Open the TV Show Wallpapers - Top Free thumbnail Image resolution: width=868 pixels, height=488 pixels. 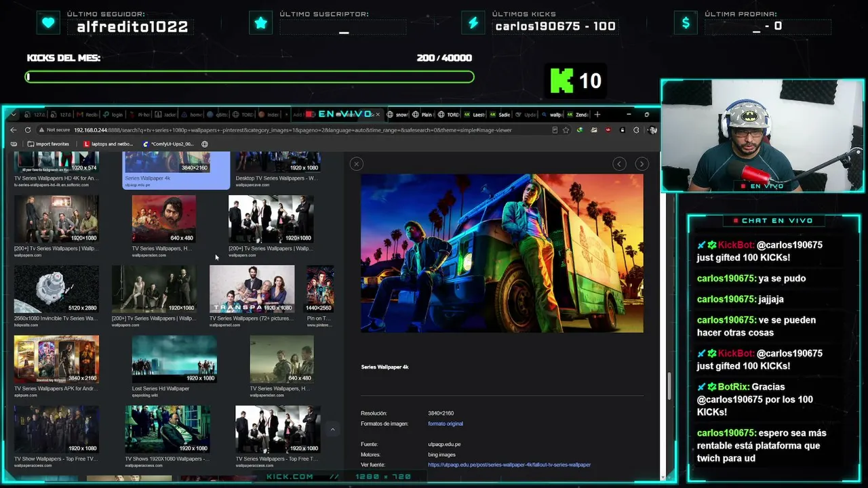pyautogui.click(x=56, y=429)
